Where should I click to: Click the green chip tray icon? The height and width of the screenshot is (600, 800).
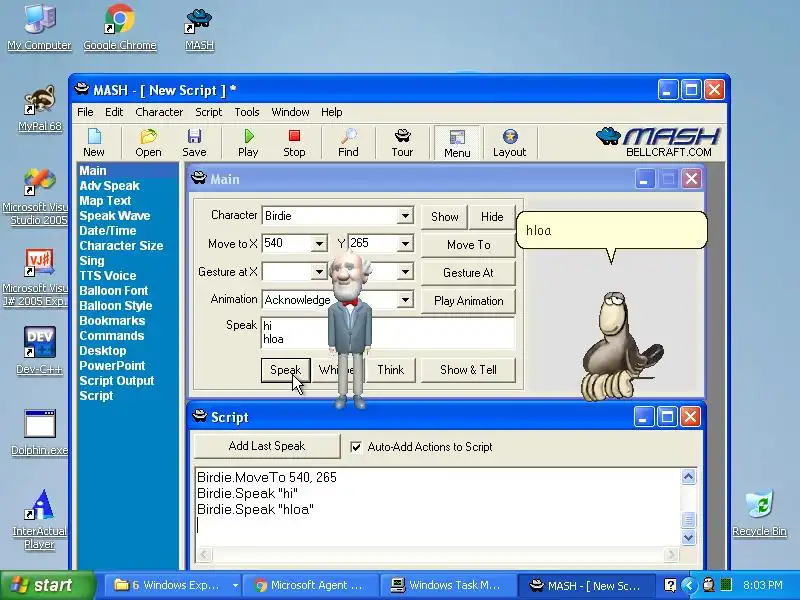point(726,584)
